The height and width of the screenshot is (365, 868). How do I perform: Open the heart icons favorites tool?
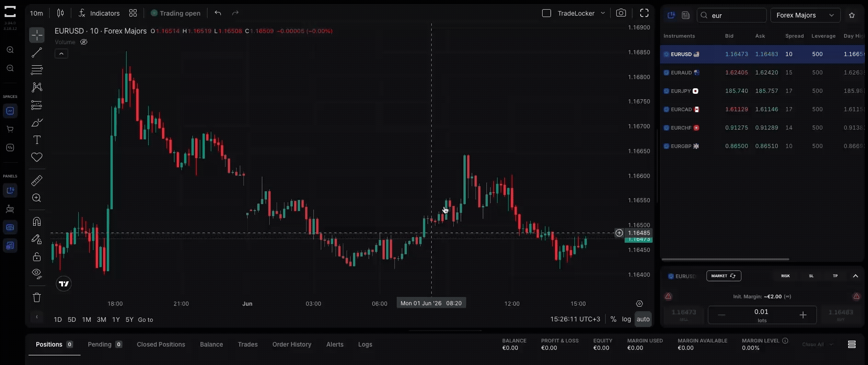click(37, 157)
